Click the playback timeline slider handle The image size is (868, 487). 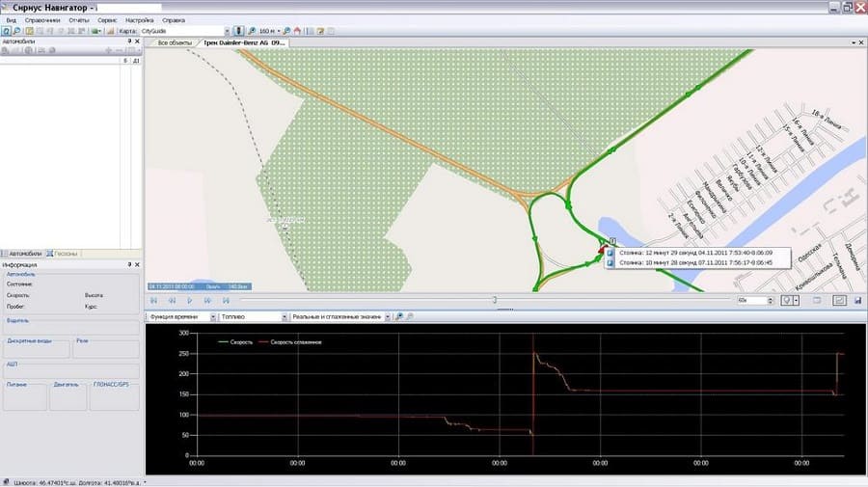click(494, 300)
